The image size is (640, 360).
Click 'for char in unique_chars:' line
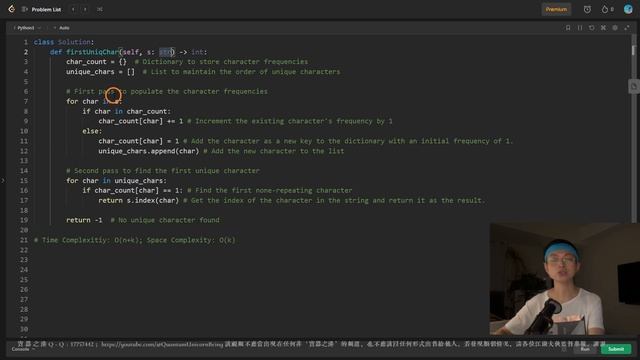pos(116,180)
